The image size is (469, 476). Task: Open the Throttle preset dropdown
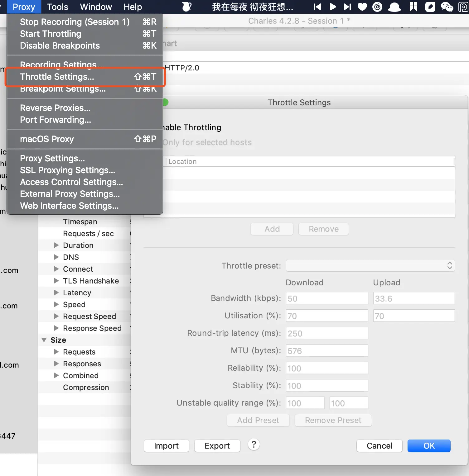pos(370,266)
